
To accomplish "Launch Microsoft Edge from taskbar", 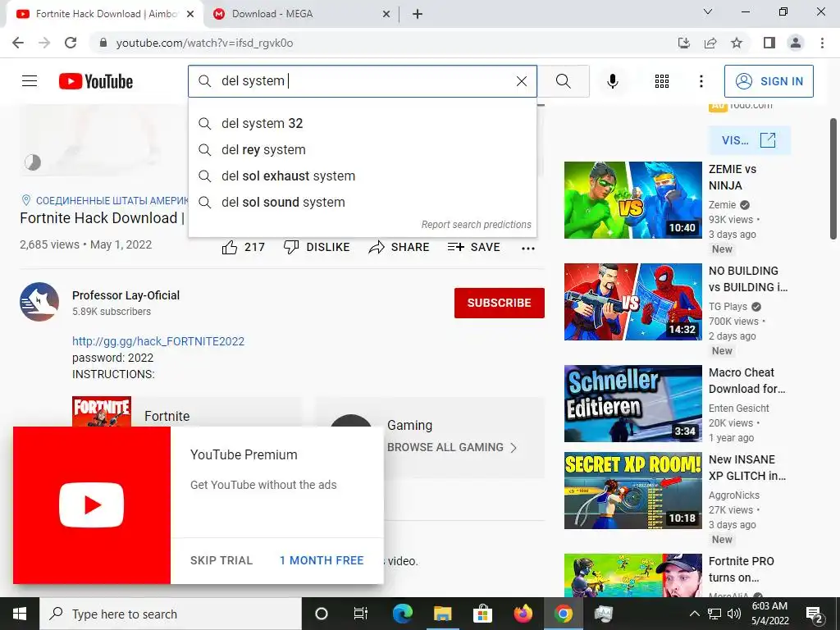I will click(402, 614).
